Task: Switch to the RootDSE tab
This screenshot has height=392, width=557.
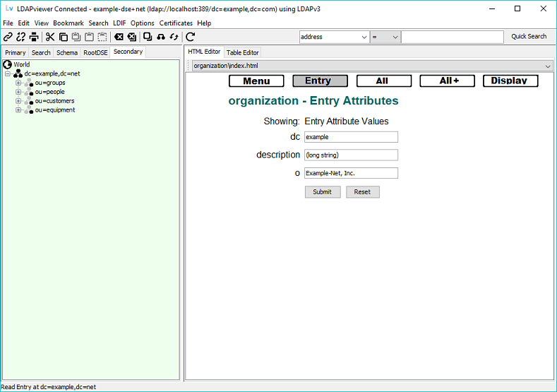Action: tap(95, 52)
